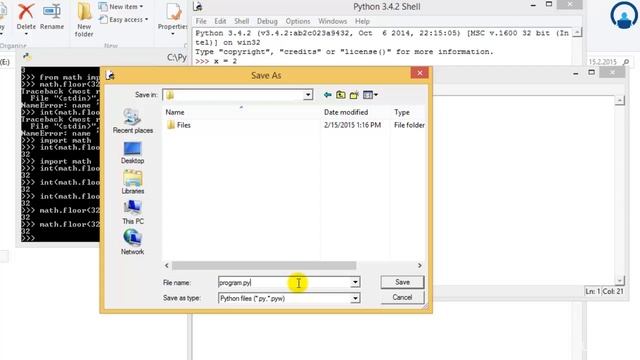Create a new folder via dialog toolbar icon
This screenshot has height=360, width=640.
354,95
